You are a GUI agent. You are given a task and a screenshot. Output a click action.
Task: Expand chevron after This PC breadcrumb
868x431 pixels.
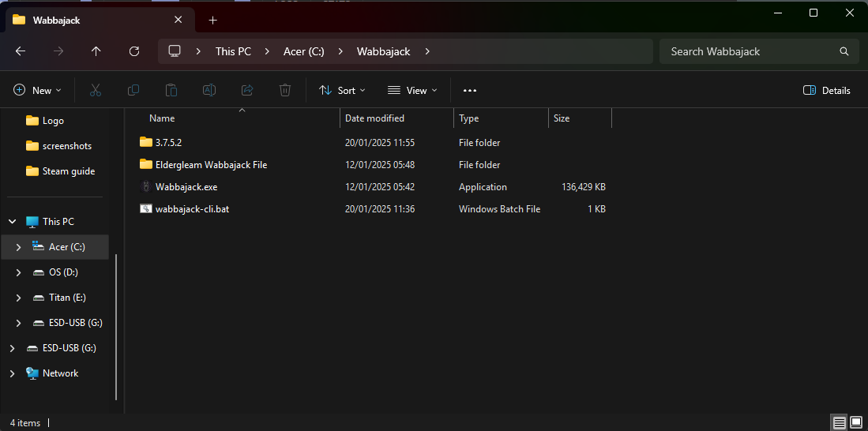[268, 51]
